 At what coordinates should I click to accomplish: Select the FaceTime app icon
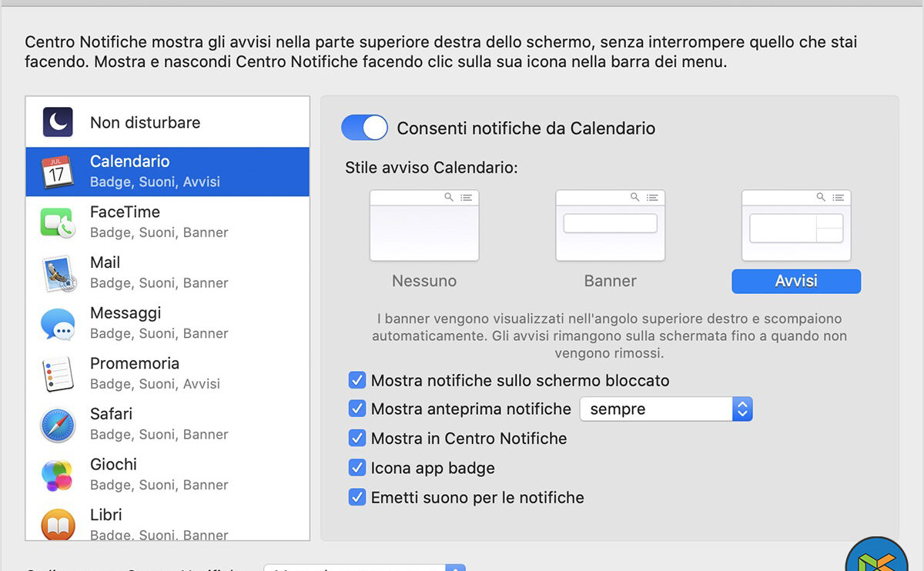[58, 222]
